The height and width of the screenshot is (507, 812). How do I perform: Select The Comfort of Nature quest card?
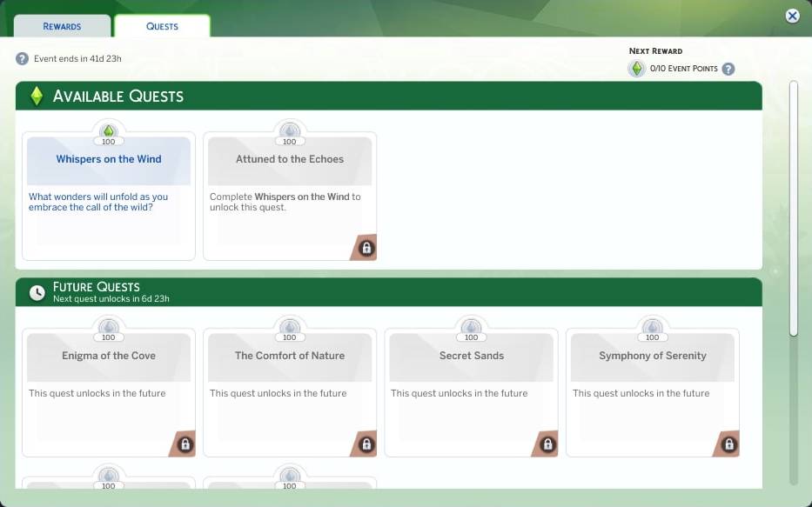pyautogui.click(x=290, y=393)
